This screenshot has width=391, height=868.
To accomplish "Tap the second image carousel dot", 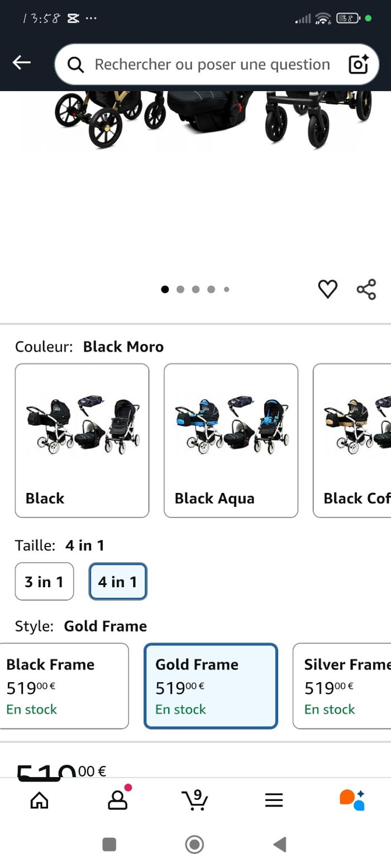I will pos(180,289).
